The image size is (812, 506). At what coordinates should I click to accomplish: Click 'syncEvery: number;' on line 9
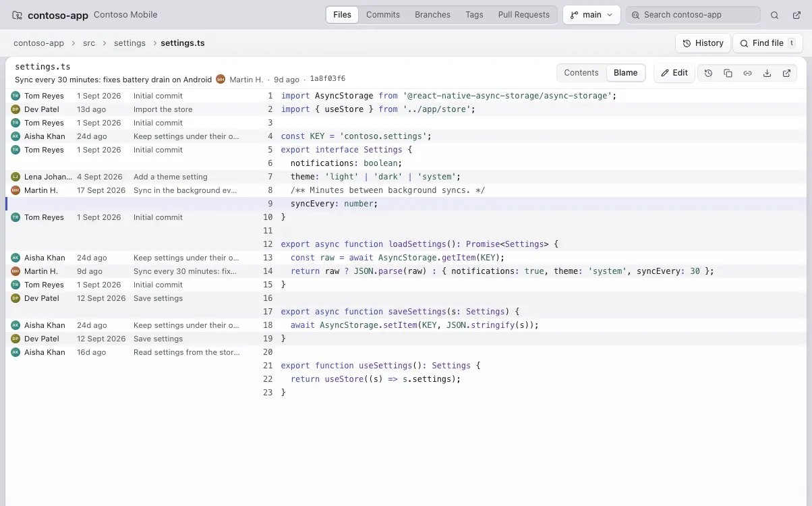point(335,204)
